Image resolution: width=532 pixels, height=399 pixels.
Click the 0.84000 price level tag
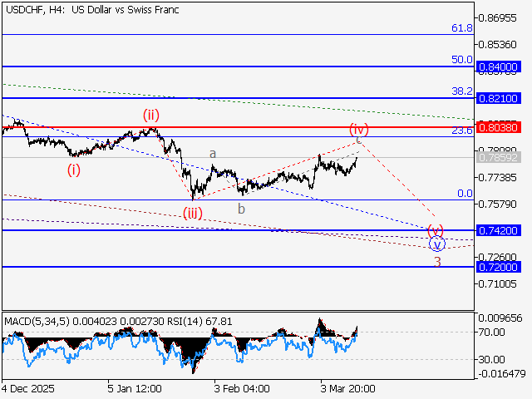tap(499, 66)
